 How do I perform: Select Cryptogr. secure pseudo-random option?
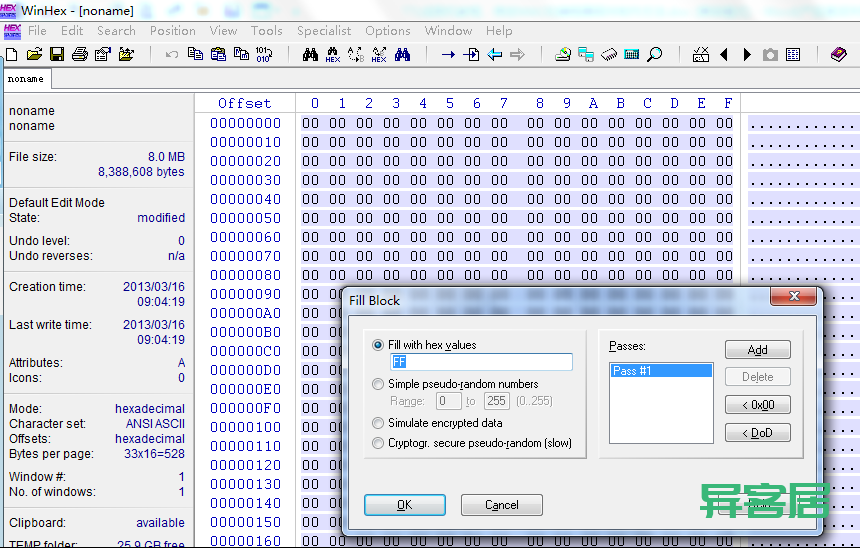pos(378,443)
